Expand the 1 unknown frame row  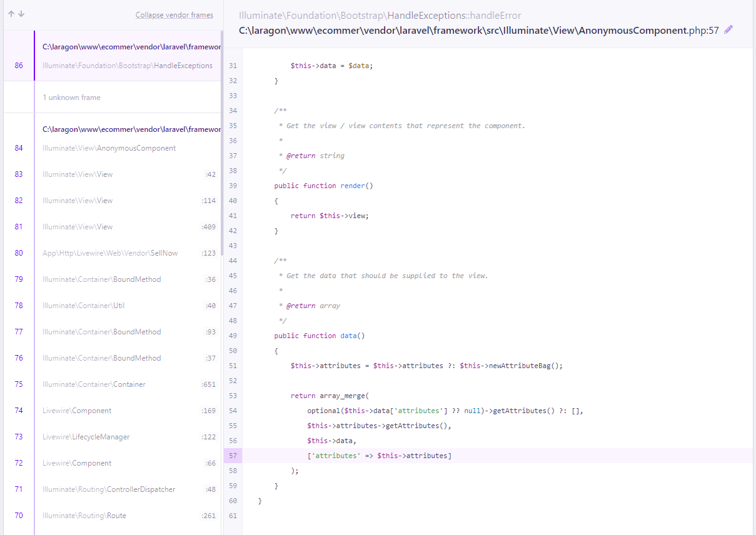click(113, 97)
